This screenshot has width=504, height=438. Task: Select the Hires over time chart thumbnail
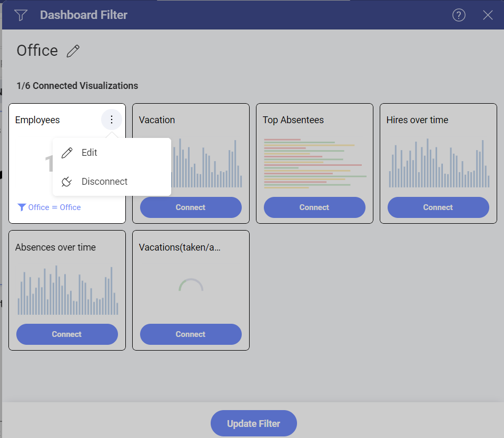[439, 163]
